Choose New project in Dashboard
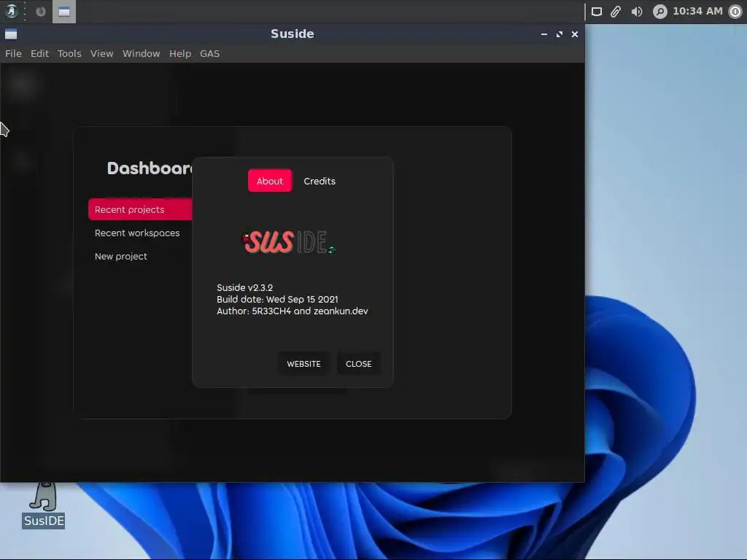This screenshot has width=747, height=560. pos(121,256)
